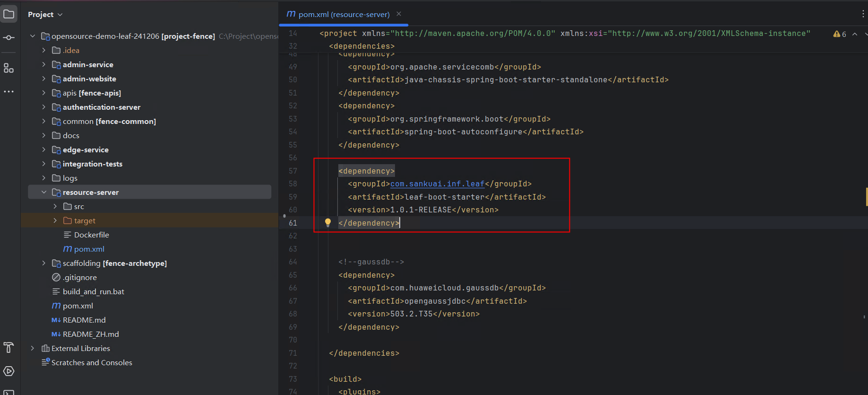This screenshot has width=868, height=395.
Task: Close the pom.xml editor tab
Action: click(399, 14)
